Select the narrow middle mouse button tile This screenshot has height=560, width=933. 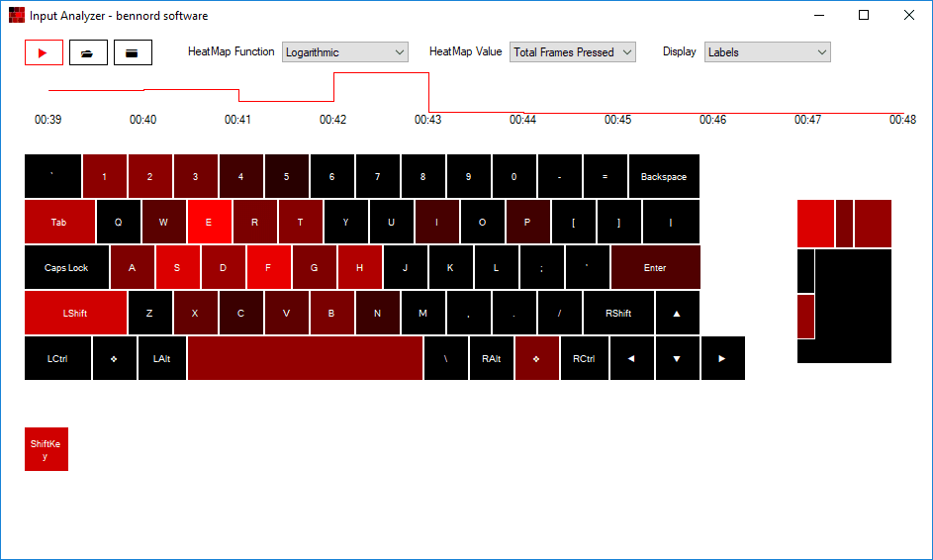tap(844, 224)
